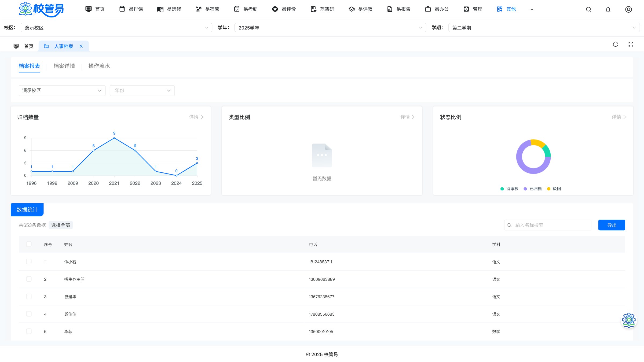Open the 易考勤 menu item

point(246,9)
